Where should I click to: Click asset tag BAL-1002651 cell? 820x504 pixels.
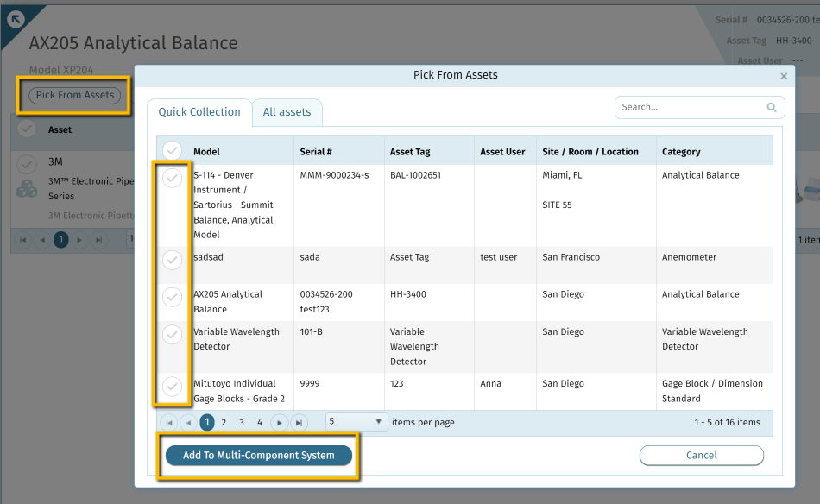pyautogui.click(x=415, y=175)
